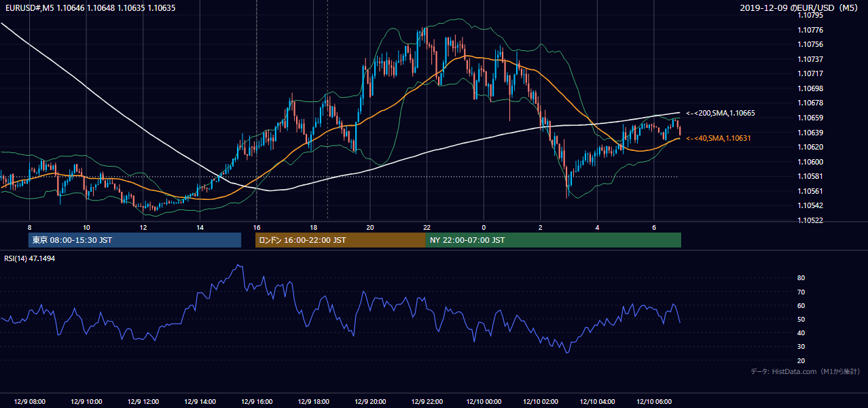This screenshot has width=868, height=408.
Task: Click price axis value 1.10561
Action: [810, 191]
